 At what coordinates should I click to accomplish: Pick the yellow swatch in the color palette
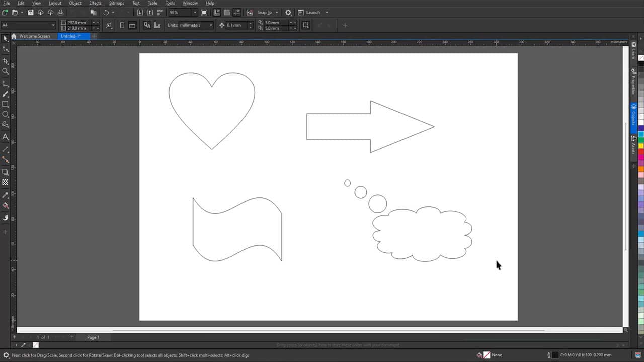[x=641, y=146]
